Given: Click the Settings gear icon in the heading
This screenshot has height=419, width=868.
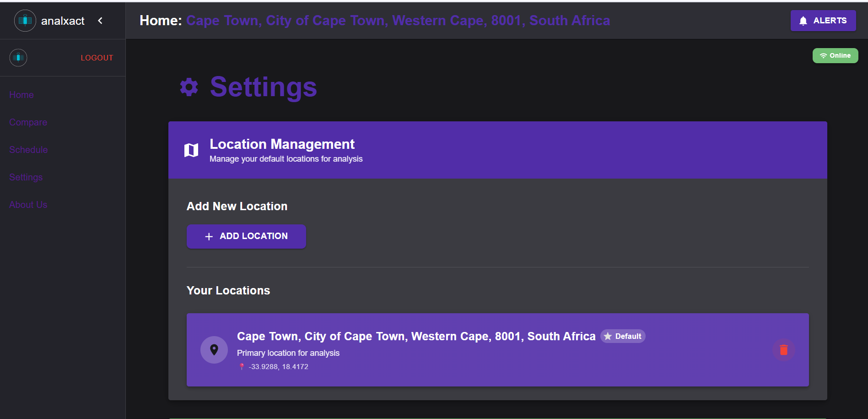Looking at the screenshot, I should pos(189,87).
